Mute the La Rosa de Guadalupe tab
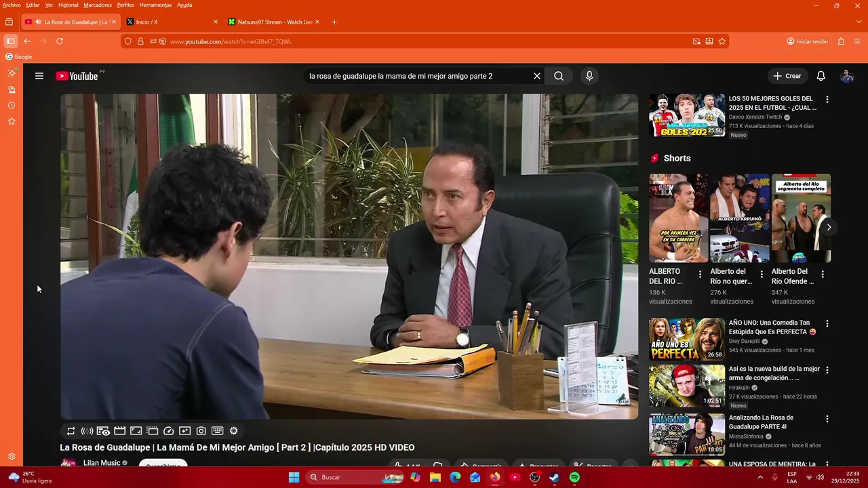Viewport: 868px width, 488px height. pyautogui.click(x=39, y=22)
